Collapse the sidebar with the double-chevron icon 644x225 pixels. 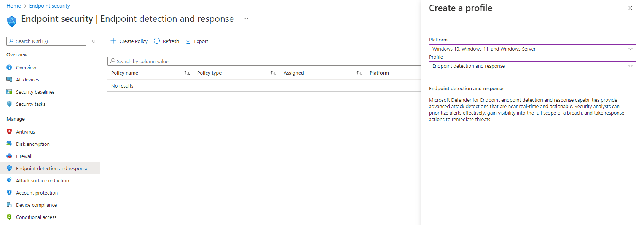click(x=94, y=41)
